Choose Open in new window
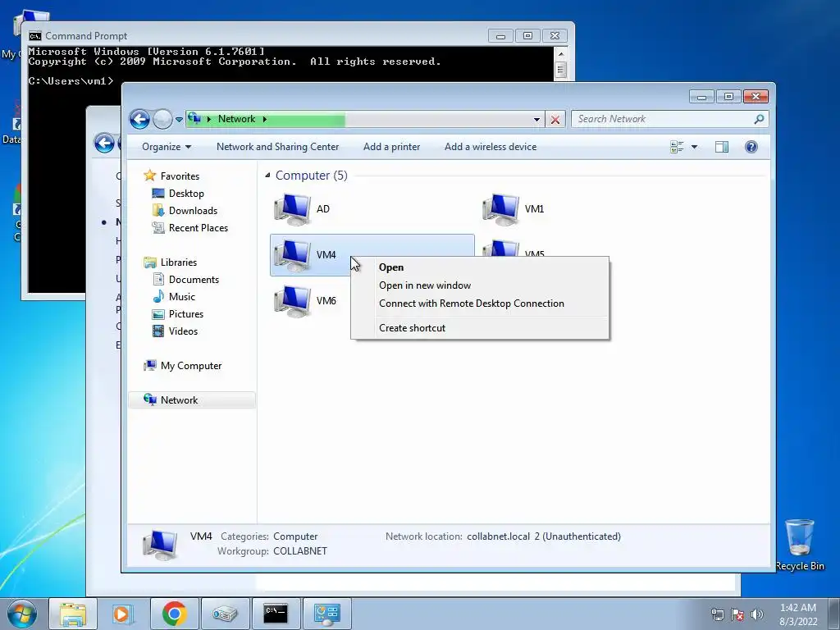Viewport: 840px width, 630px height. point(425,285)
